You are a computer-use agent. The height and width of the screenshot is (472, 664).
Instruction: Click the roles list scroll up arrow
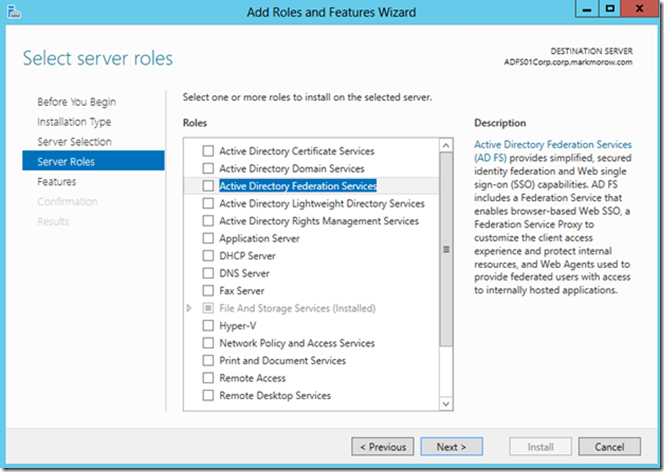(446, 146)
